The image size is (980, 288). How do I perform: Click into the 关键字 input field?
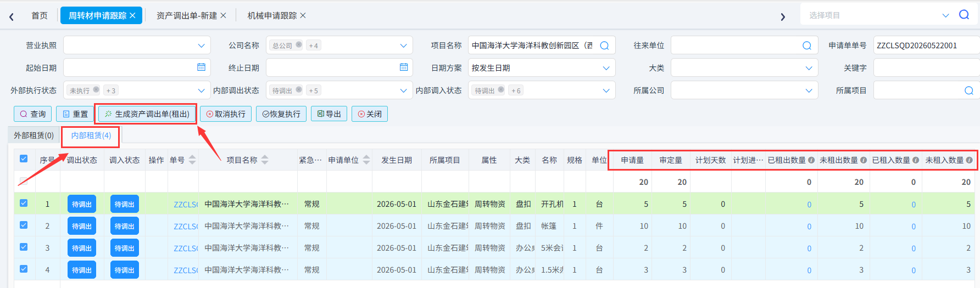click(x=926, y=68)
